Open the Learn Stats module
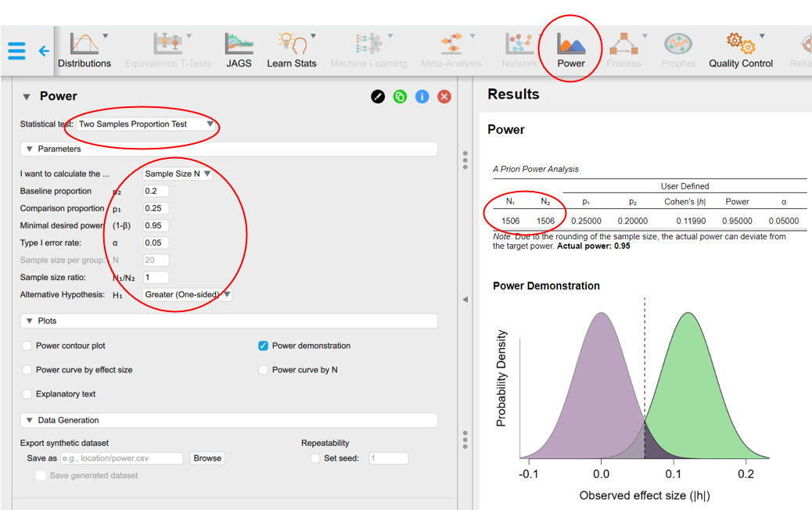 tap(292, 50)
